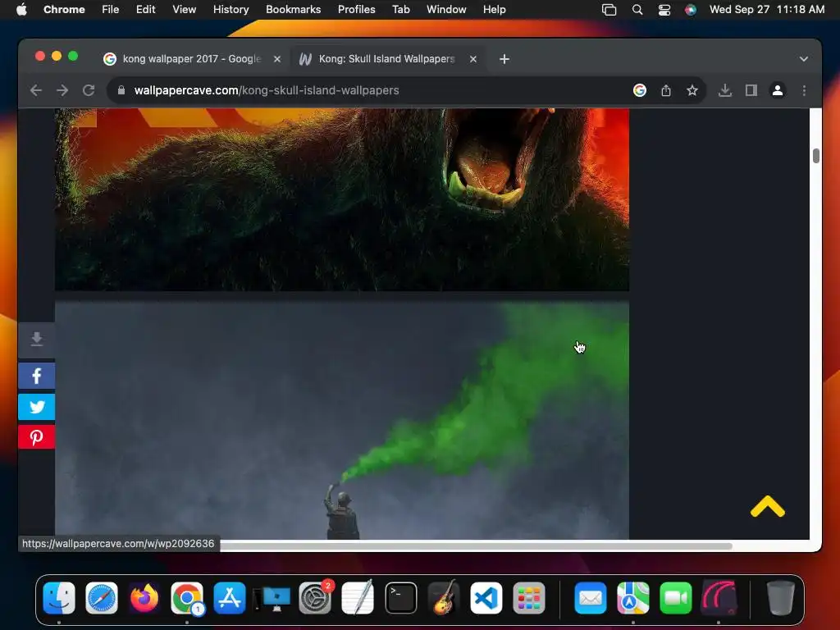Open the green smoke flare wallpaper
Viewport: 840px width, 630px height.
coord(342,420)
